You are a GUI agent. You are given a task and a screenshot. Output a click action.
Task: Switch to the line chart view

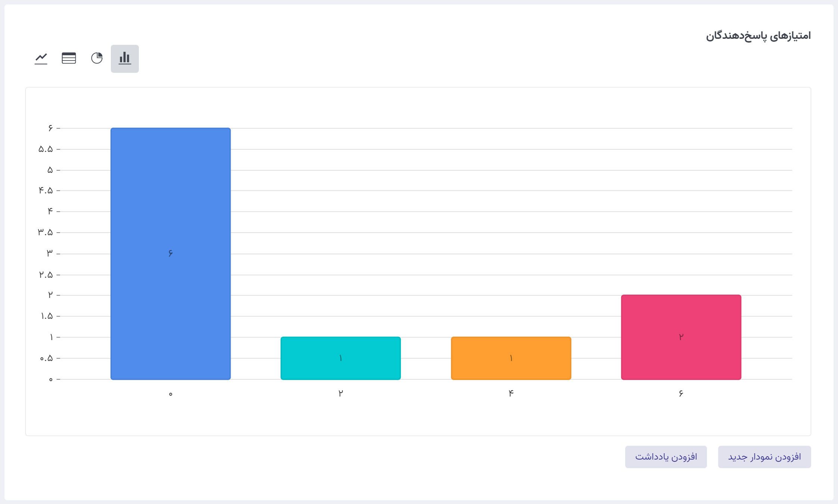click(x=41, y=59)
